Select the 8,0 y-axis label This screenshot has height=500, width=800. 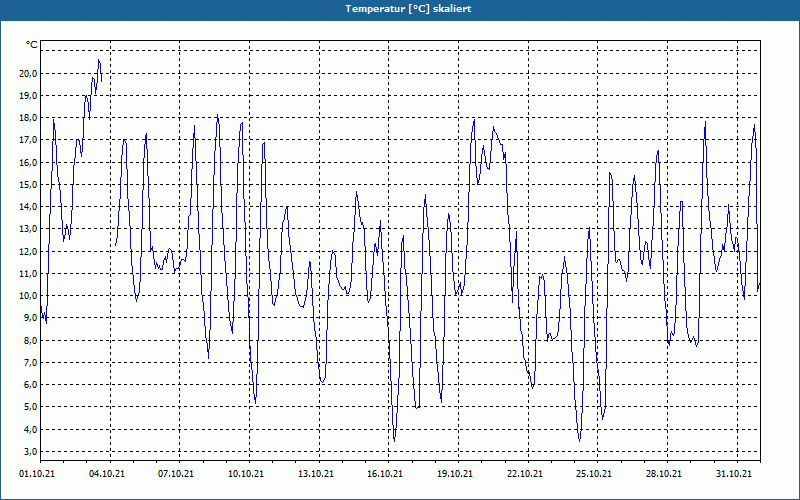[30, 340]
